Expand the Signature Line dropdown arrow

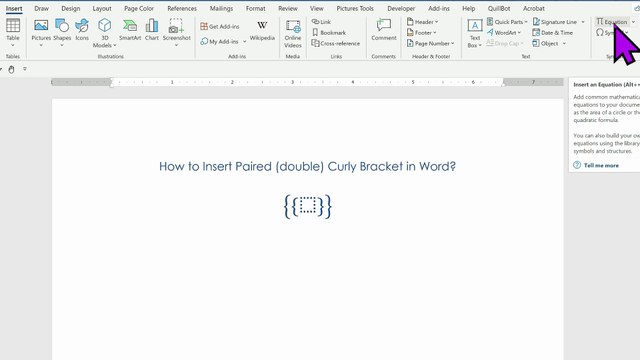[x=583, y=22]
